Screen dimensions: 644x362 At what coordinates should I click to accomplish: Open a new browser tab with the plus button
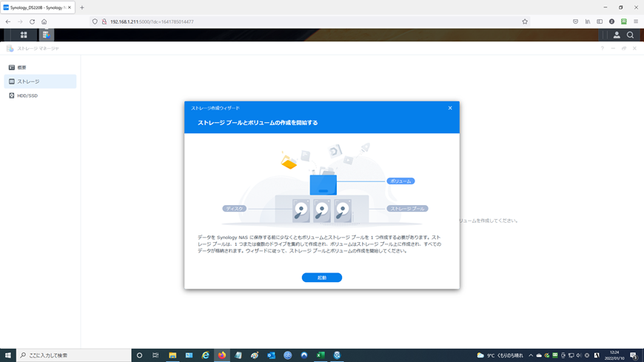pos(82,7)
